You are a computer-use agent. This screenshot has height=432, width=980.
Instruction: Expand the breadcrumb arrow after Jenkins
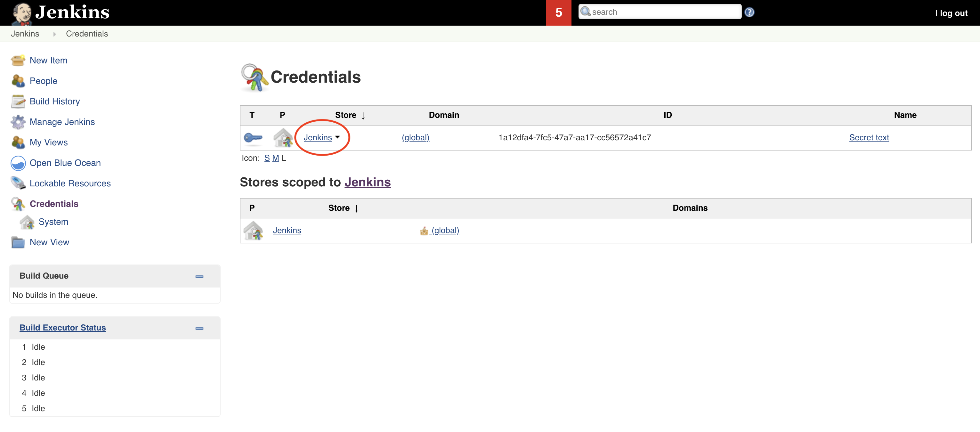[54, 34]
